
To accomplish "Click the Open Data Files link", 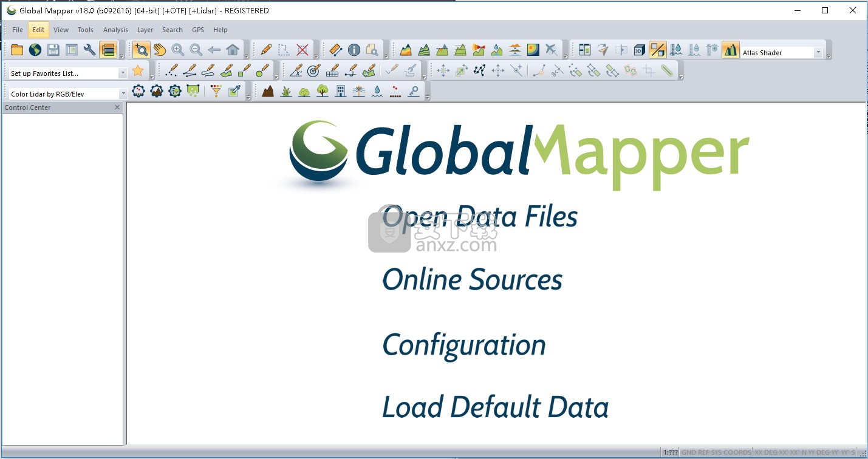I will [480, 217].
